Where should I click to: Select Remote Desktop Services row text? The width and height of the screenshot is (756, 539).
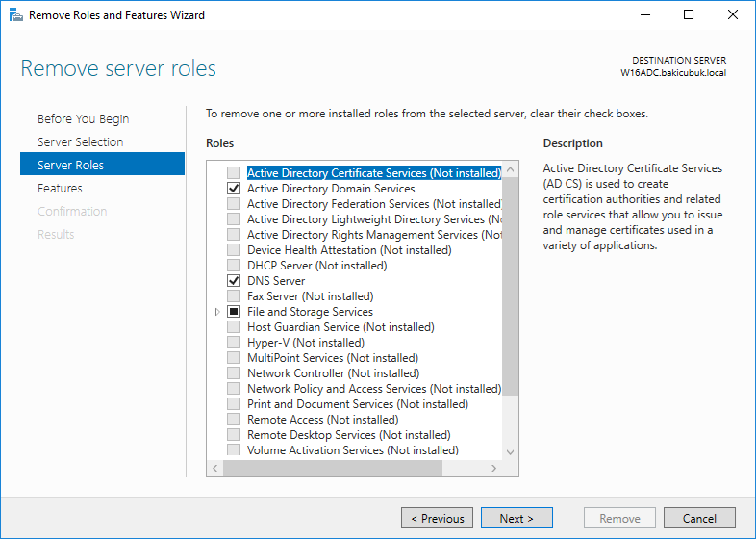[x=348, y=435]
